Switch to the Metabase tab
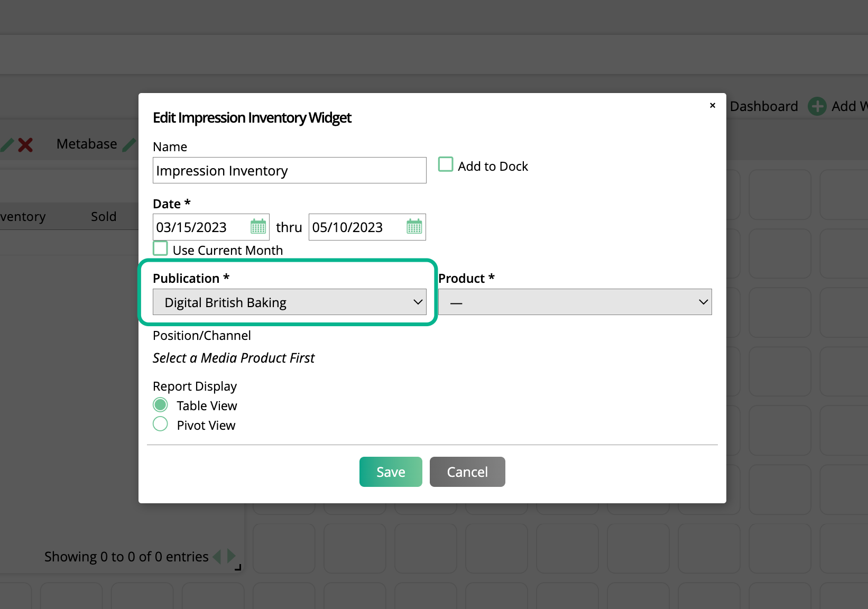 tap(87, 144)
